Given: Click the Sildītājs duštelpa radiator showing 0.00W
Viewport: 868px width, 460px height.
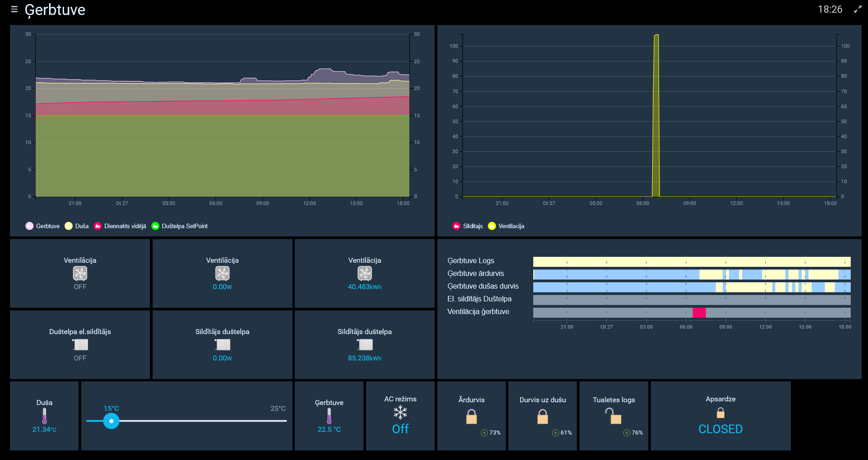Looking at the screenshot, I should pos(222,345).
